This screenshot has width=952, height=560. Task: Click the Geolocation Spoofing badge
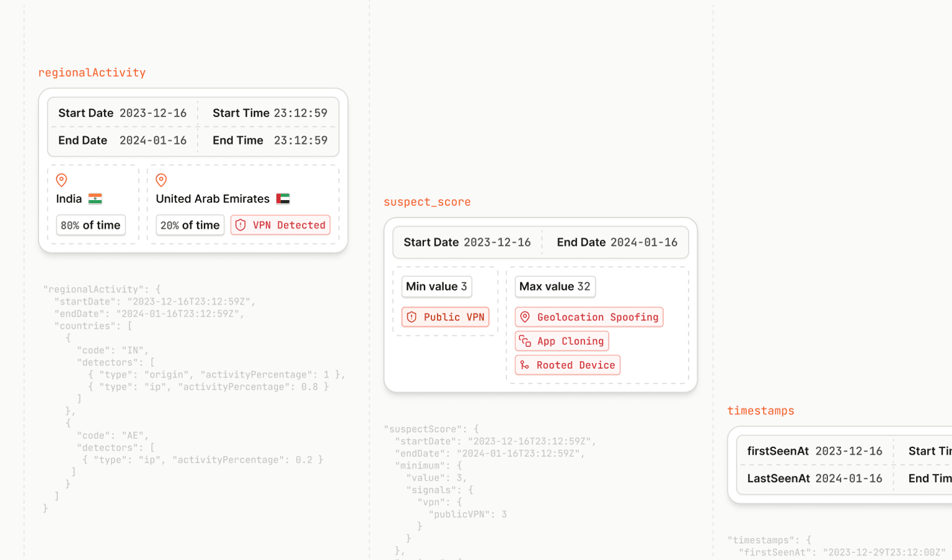[588, 317]
